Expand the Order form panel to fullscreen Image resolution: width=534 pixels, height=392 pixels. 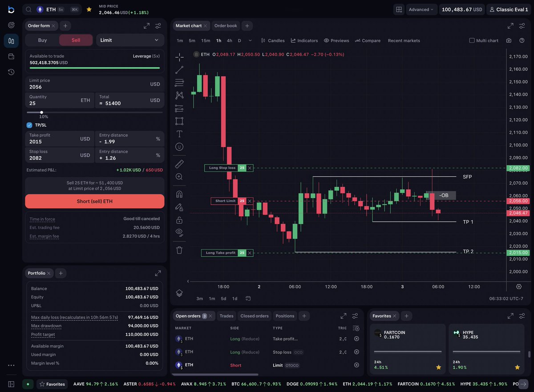(x=146, y=26)
